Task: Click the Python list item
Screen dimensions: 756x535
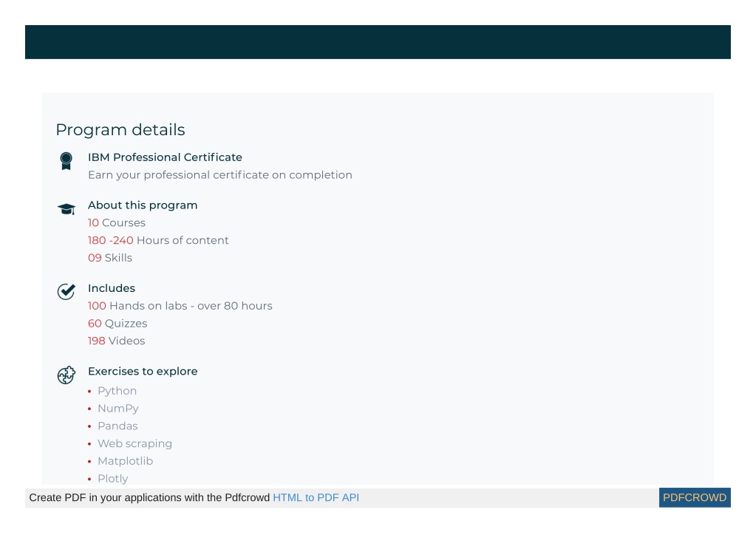Action: (118, 391)
